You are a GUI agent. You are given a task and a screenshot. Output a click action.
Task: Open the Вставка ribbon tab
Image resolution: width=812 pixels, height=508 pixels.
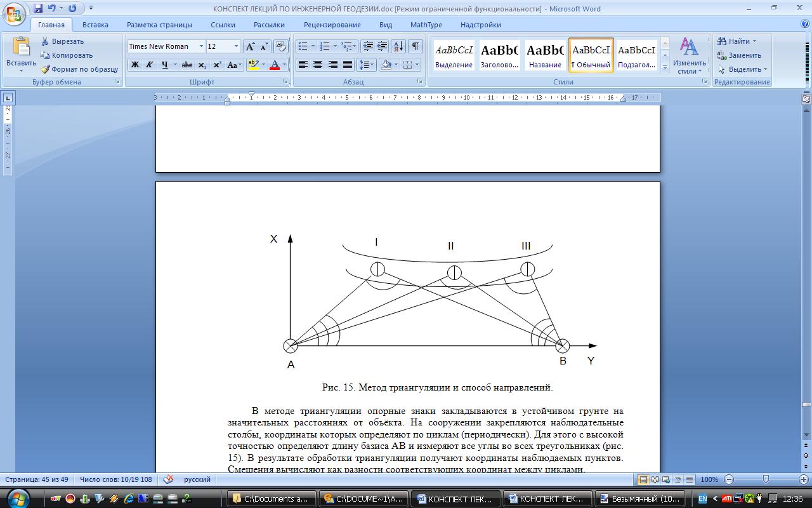95,25
